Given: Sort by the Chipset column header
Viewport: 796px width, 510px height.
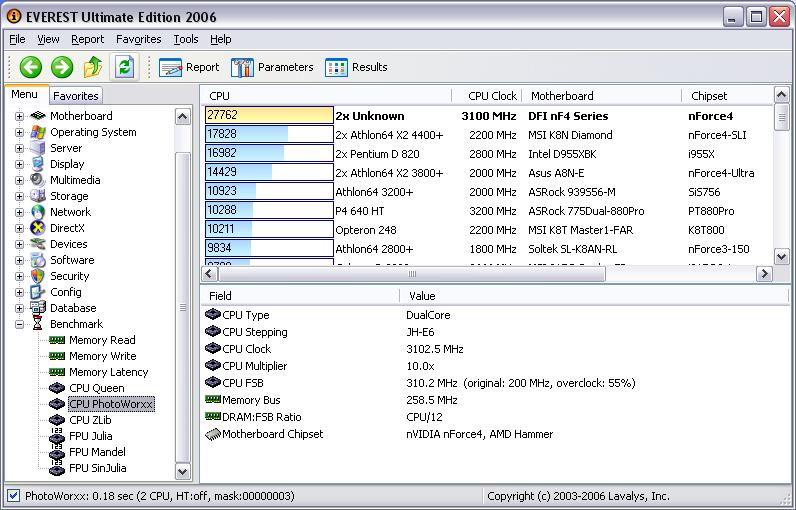Looking at the screenshot, I should coord(727,96).
